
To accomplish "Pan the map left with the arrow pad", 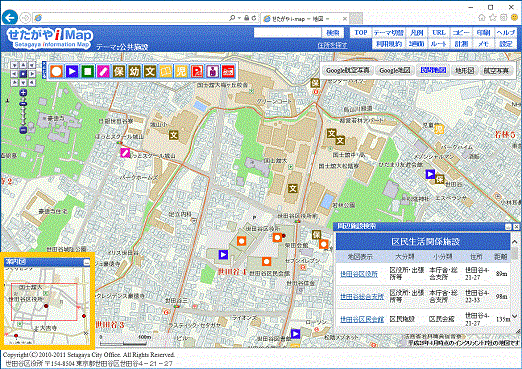I will click(x=15, y=74).
